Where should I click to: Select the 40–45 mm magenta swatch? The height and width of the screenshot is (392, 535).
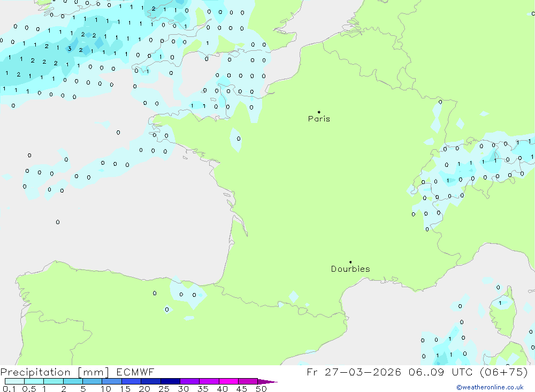coord(228,381)
